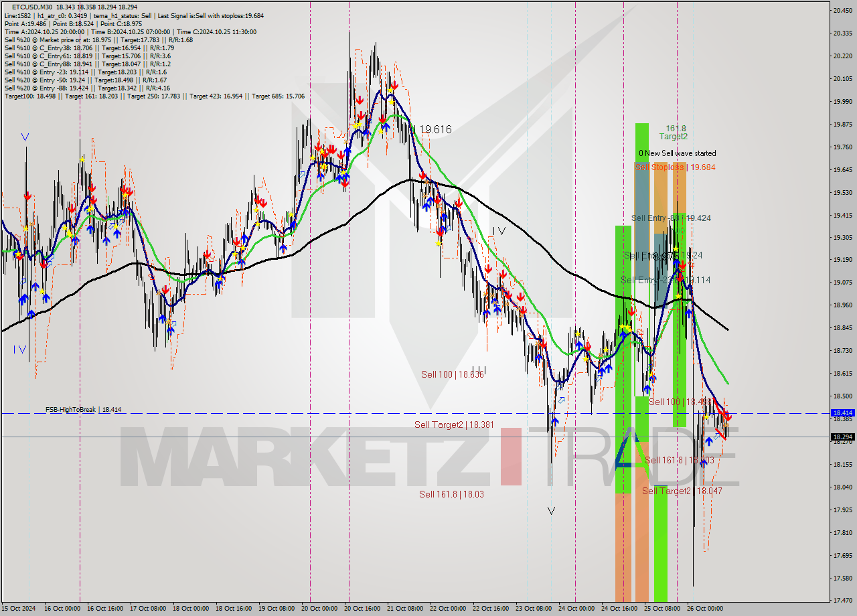Select the '21 Oct 08:00' time label

point(404,609)
